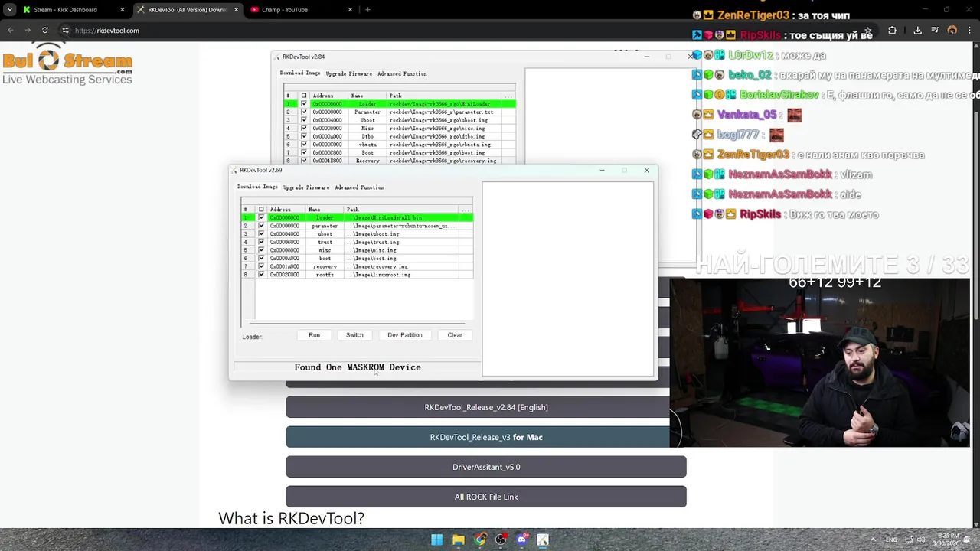The image size is (980, 551).
Task: Open the browser tab search dropdown
Action: tap(9, 10)
